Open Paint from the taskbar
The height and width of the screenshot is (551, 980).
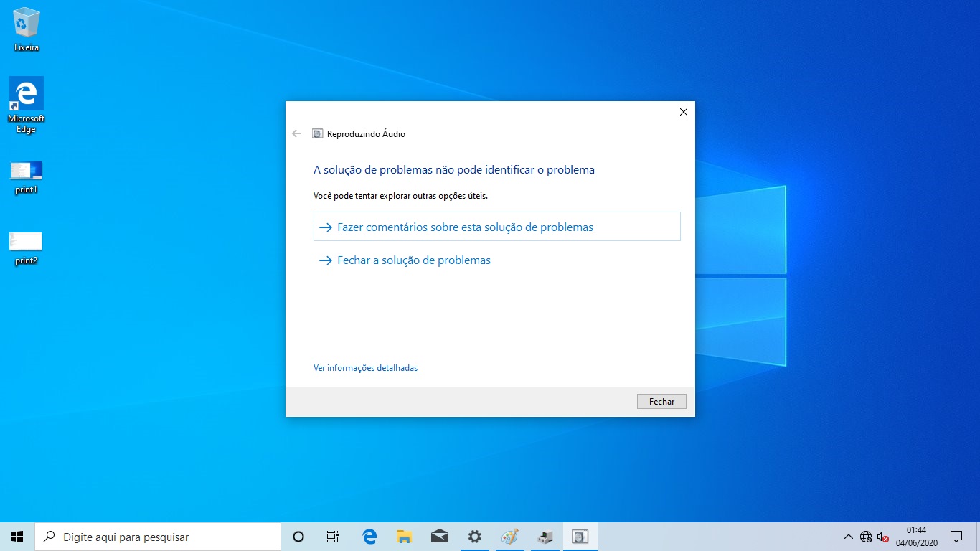pyautogui.click(x=509, y=536)
